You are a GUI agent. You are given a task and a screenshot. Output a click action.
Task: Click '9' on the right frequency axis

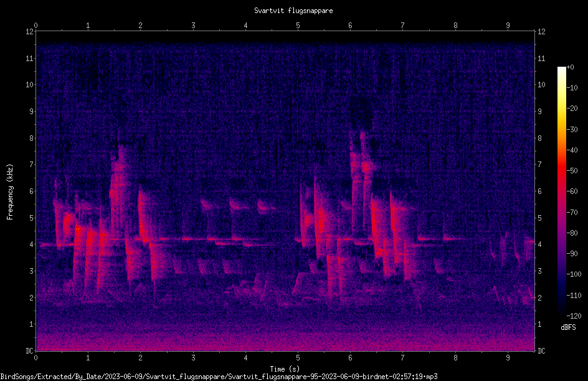(539, 112)
